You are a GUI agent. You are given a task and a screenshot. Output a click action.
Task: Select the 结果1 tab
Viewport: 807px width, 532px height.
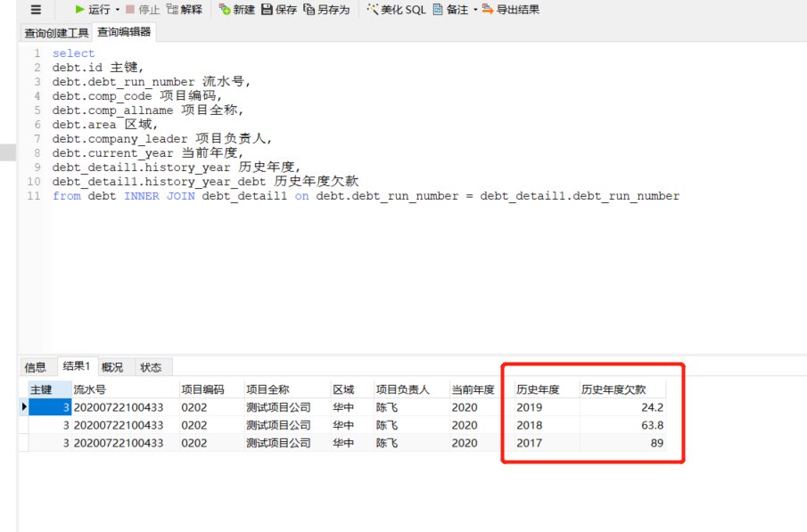click(76, 366)
